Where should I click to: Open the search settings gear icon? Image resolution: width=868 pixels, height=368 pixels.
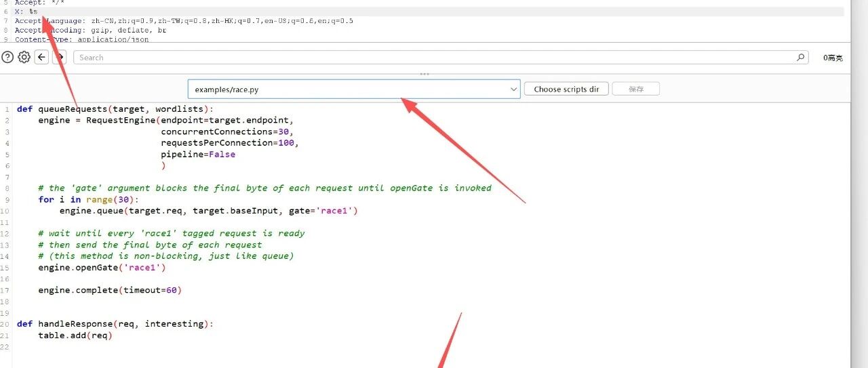24,58
